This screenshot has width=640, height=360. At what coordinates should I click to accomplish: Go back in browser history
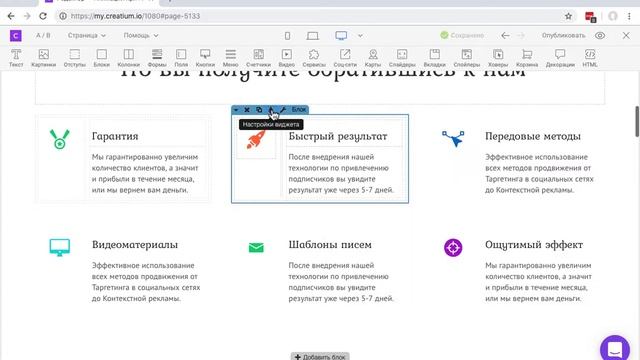point(11,16)
